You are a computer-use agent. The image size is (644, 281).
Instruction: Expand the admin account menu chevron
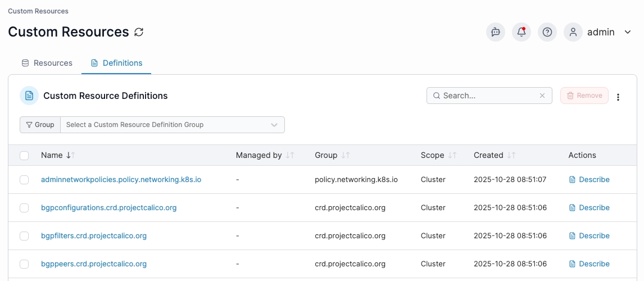click(628, 32)
